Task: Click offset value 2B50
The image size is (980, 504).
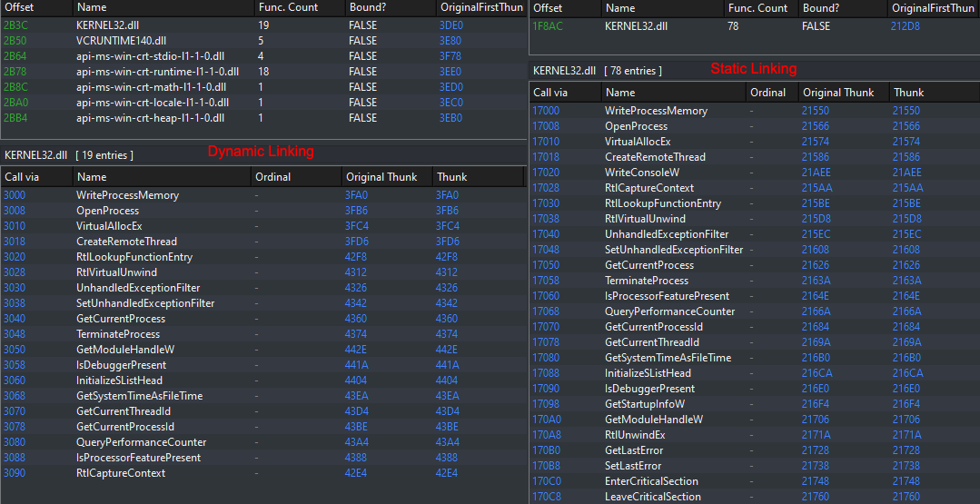Action: (15, 41)
